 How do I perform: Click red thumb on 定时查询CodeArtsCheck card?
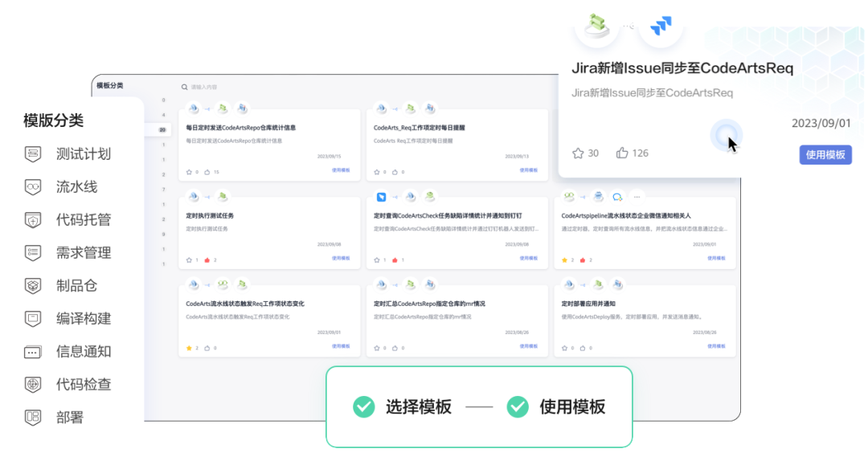click(395, 260)
